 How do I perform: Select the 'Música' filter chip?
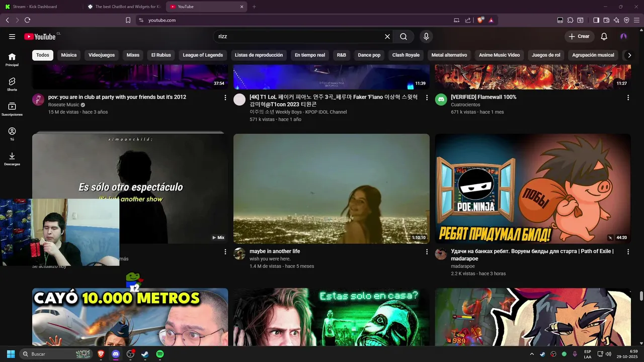point(69,55)
